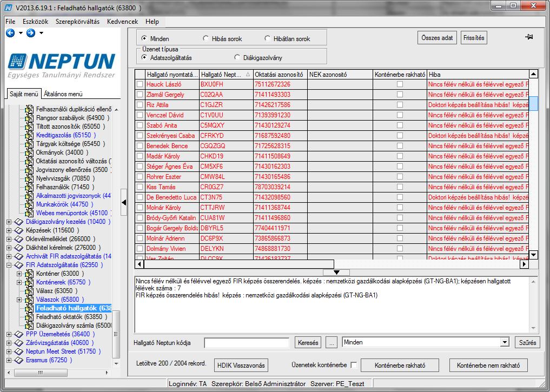Tick the row checkbox for Szabó Anita

point(140,125)
